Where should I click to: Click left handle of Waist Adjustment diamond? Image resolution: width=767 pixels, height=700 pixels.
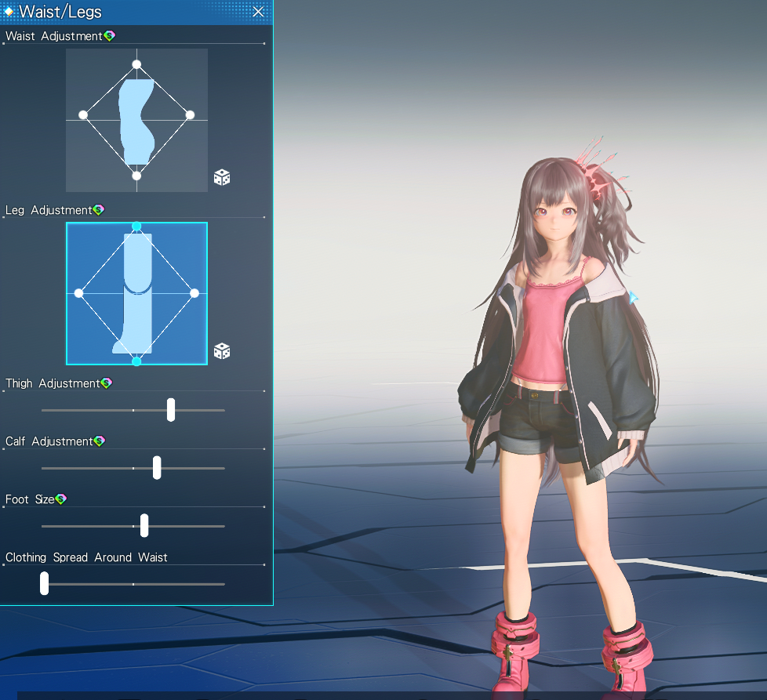coord(83,115)
